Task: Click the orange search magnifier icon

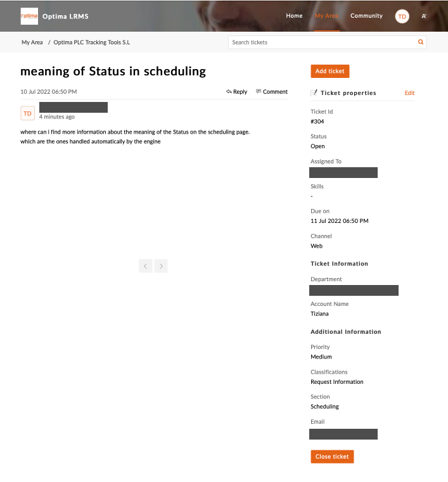Action: [x=421, y=42]
